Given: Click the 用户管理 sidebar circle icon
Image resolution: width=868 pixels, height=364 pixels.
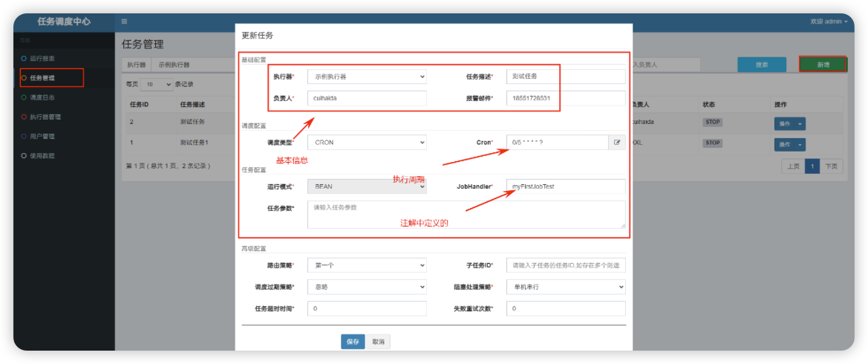Looking at the screenshot, I should (x=23, y=136).
